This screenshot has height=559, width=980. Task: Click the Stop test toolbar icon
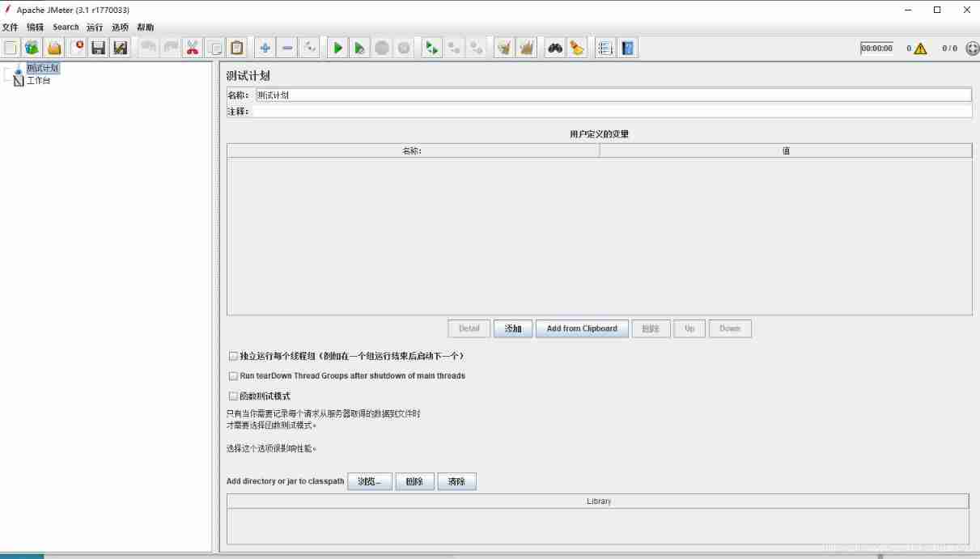(382, 48)
